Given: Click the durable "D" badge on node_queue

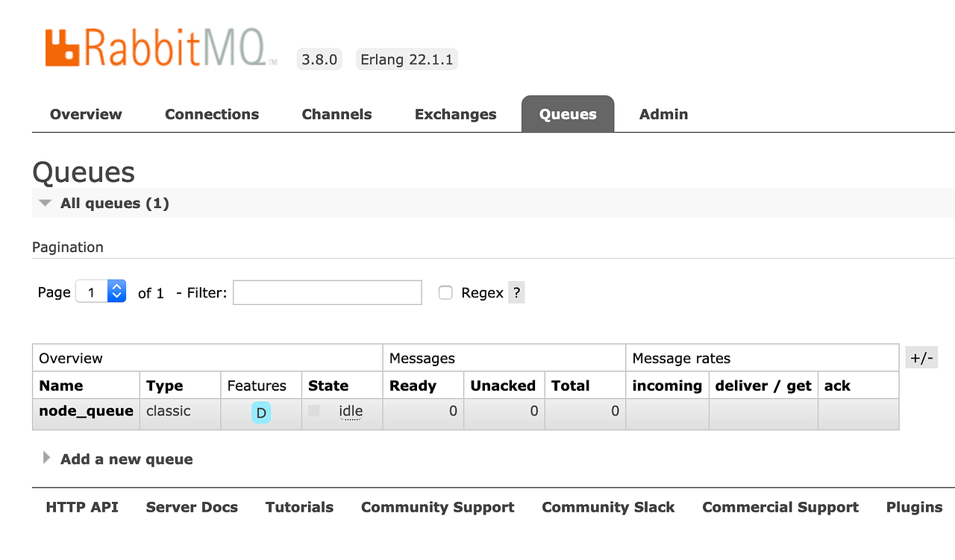Looking at the screenshot, I should (260, 411).
